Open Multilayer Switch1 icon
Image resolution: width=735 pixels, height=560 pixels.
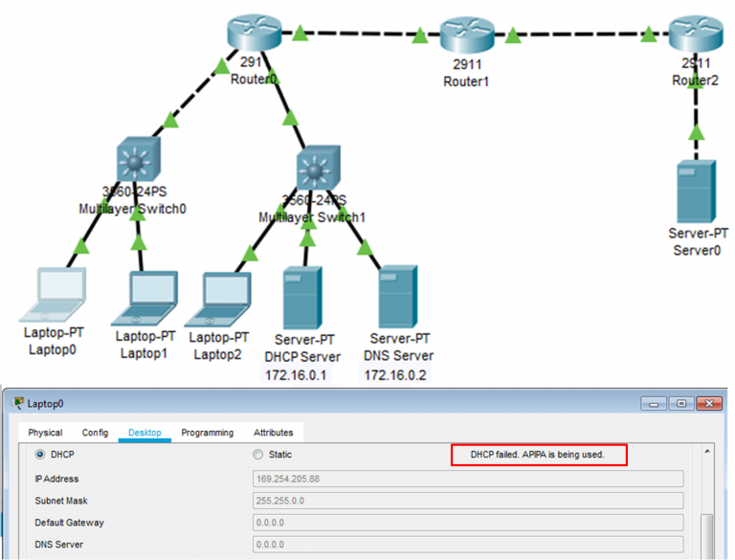coord(319,168)
